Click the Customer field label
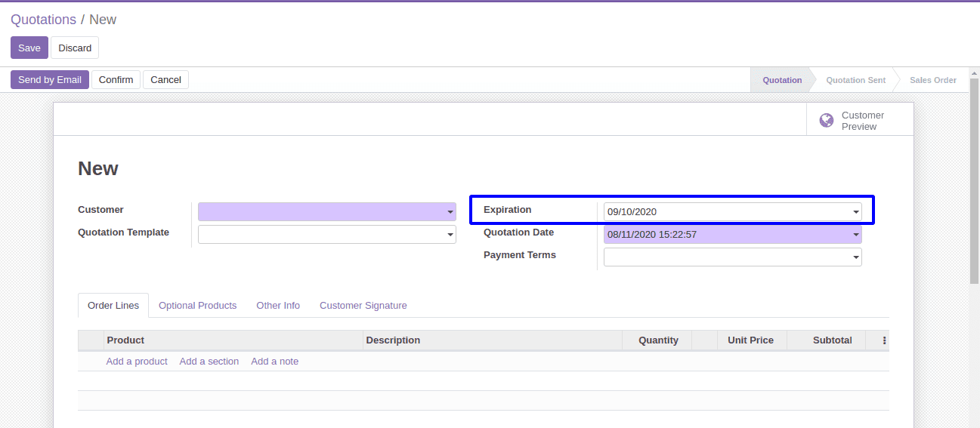Viewport: 980px width, 428px height. pos(100,210)
